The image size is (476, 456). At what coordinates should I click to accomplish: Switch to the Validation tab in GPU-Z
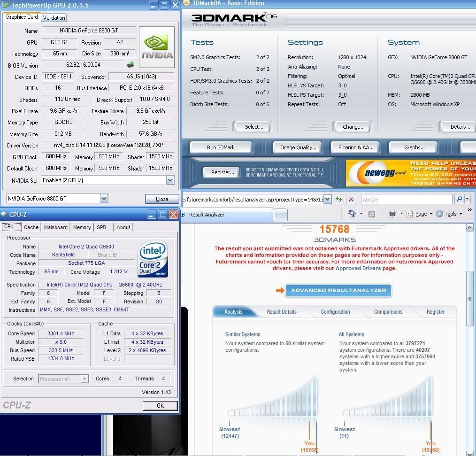coord(54,18)
